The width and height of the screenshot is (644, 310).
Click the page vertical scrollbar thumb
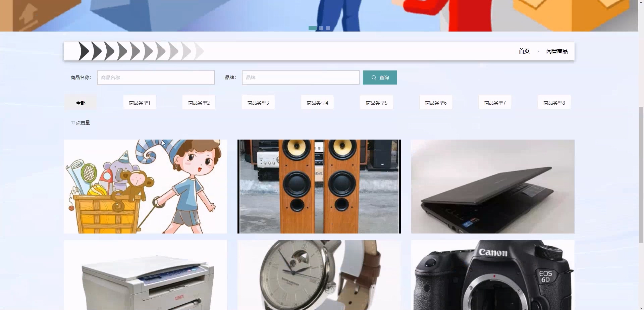pyautogui.click(x=641, y=174)
